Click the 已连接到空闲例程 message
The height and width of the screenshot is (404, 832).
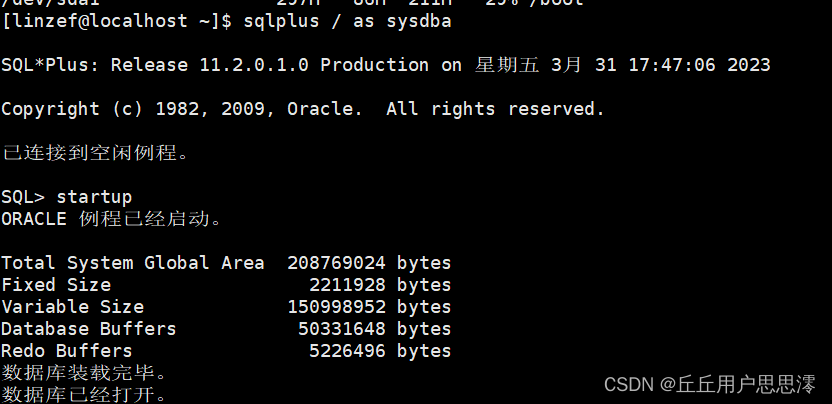coord(96,153)
